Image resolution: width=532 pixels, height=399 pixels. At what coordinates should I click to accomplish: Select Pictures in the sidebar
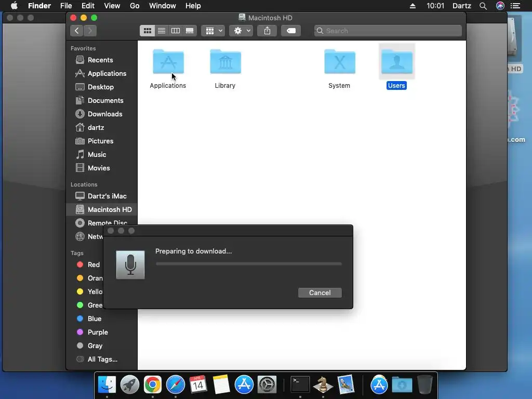[102, 141]
